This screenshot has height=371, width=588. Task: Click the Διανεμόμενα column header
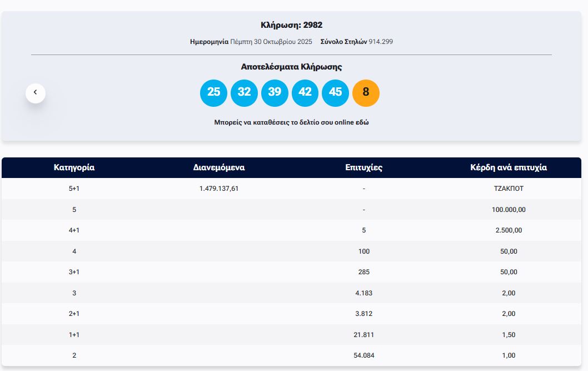pos(219,167)
